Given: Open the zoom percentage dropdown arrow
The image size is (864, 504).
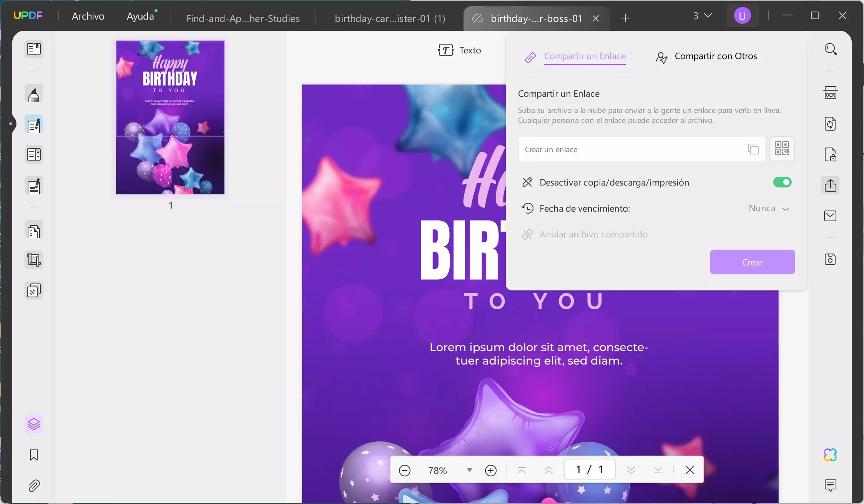Looking at the screenshot, I should [469, 470].
